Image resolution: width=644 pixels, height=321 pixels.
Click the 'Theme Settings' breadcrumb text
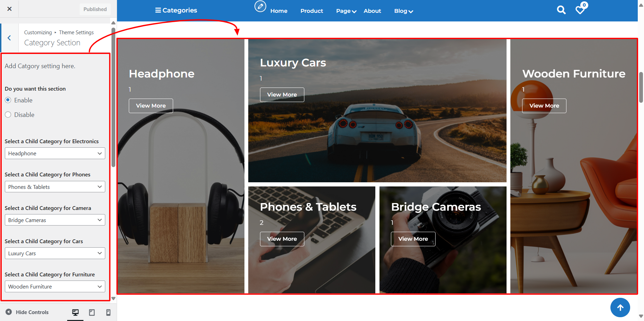point(76,33)
